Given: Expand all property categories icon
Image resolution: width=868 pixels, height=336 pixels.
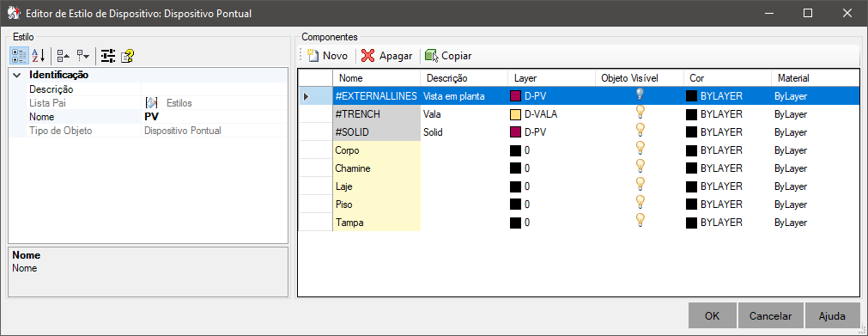Looking at the screenshot, I should (83, 56).
